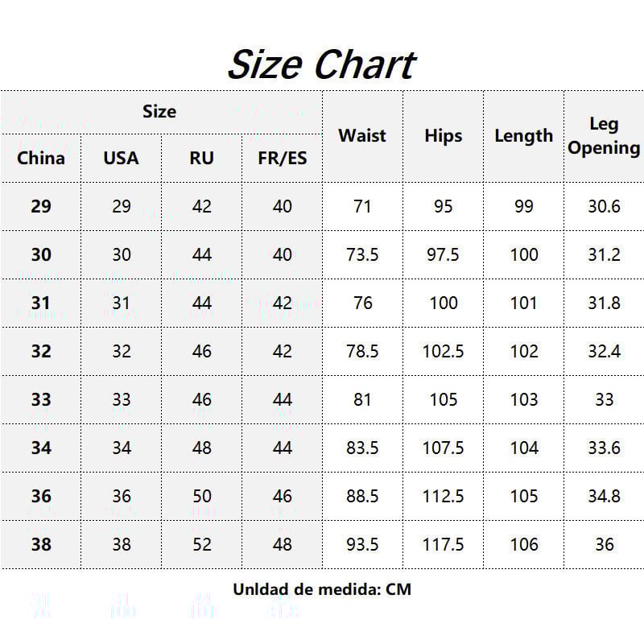Click the Hips column header
The image size is (644, 644).
444,135
